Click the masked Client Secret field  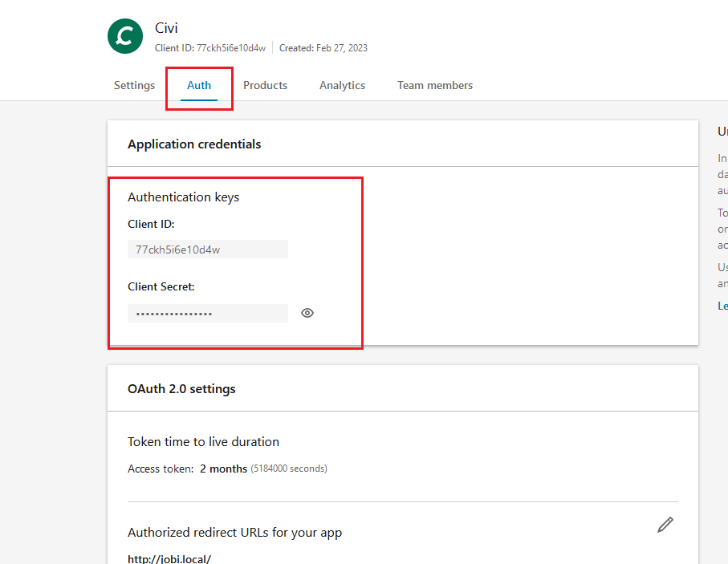pyautogui.click(x=207, y=313)
